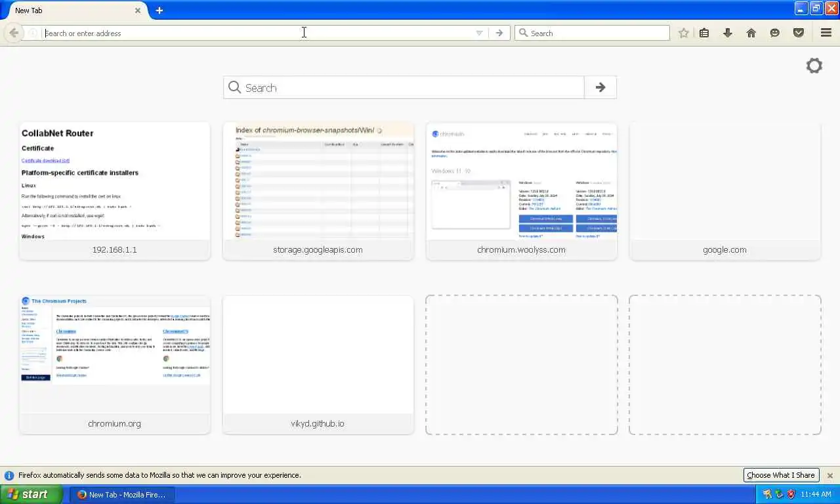
Task: Click the notification info icon
Action: (9, 475)
